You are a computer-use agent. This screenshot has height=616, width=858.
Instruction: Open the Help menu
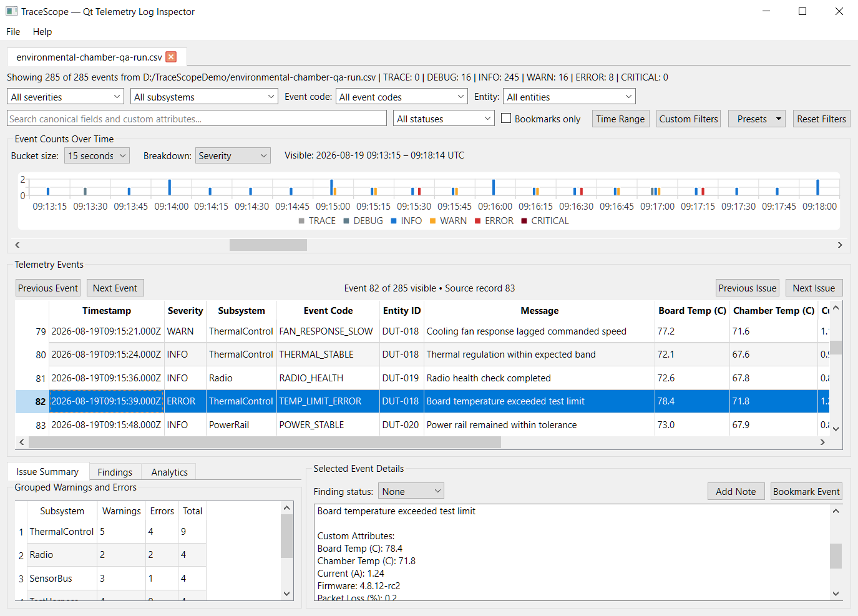tap(42, 32)
